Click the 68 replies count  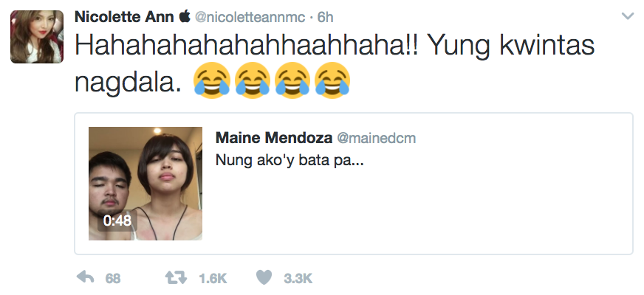coord(113,278)
